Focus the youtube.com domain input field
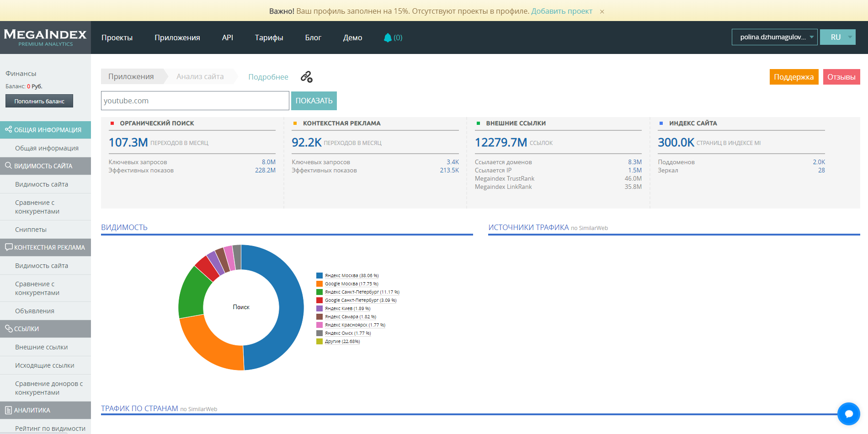Viewport: 868px width, 434px height. point(195,101)
